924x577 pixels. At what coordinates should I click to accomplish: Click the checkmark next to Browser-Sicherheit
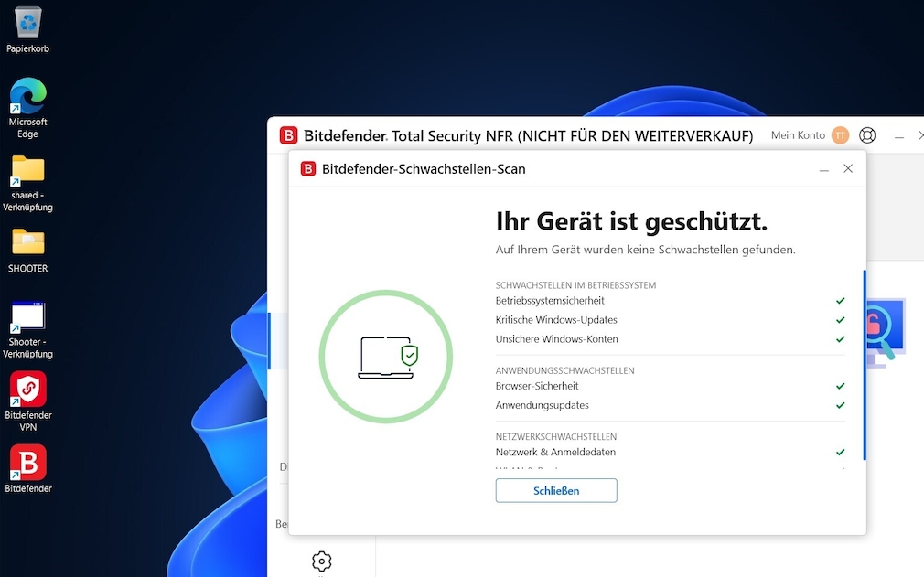840,386
